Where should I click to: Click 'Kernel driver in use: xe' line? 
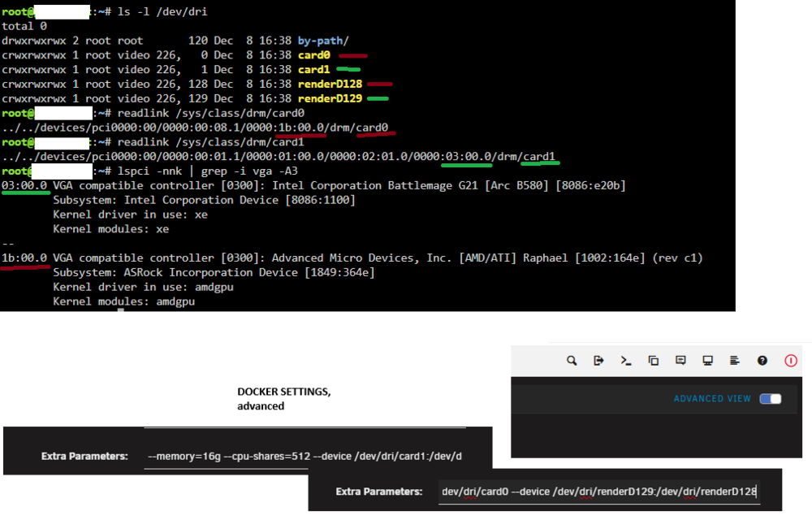click(130, 214)
